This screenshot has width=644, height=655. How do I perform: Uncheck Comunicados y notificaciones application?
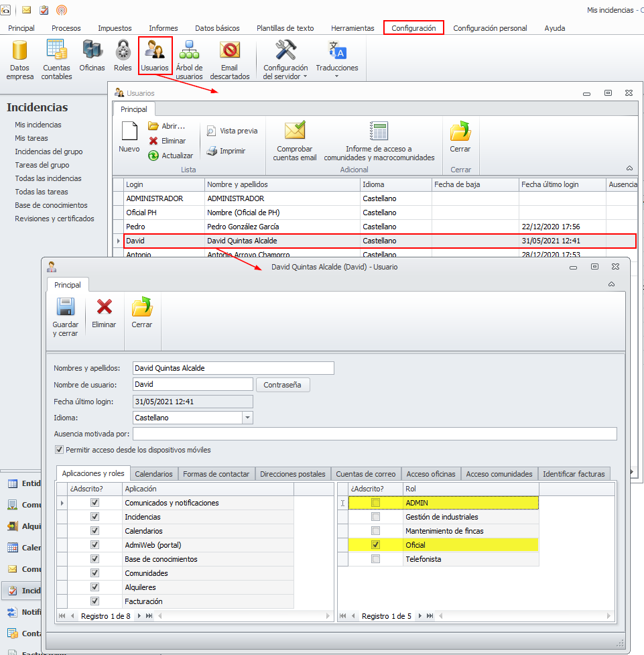point(94,503)
